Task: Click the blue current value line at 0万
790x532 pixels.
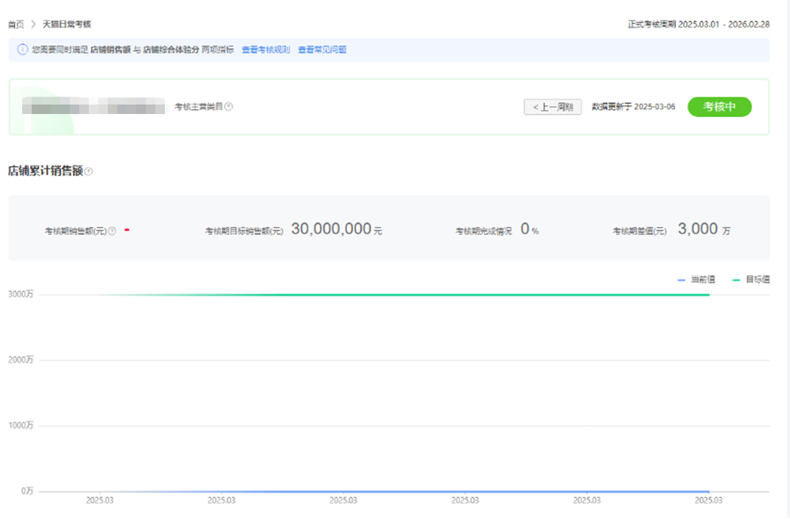Action: tap(396, 491)
